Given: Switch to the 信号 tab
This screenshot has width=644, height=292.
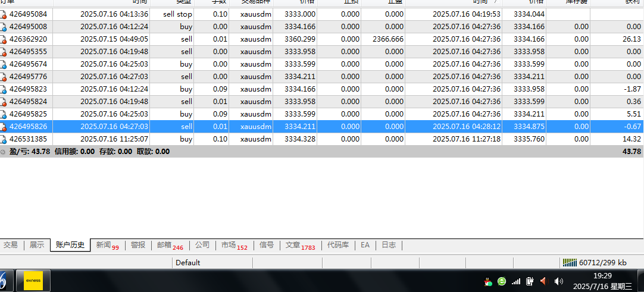Looking at the screenshot, I should (x=267, y=245).
